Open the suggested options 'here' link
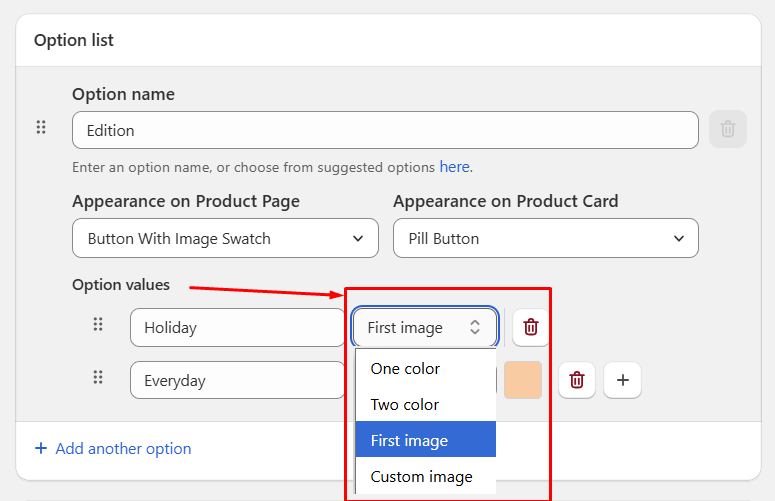This screenshot has height=501, width=775. click(455, 167)
